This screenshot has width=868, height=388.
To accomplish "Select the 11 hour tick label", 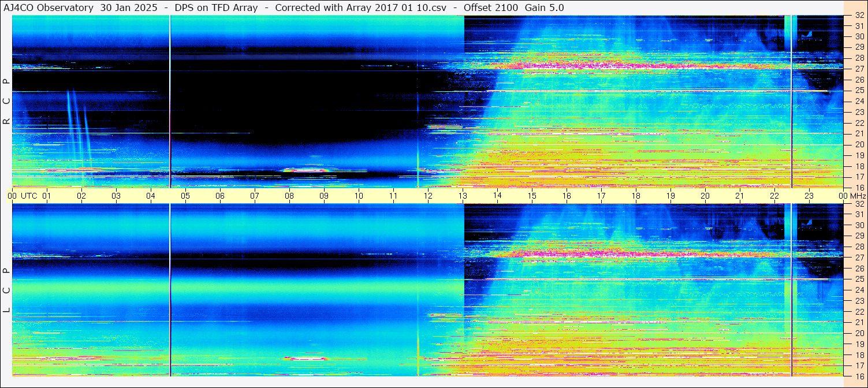I will point(393,196).
